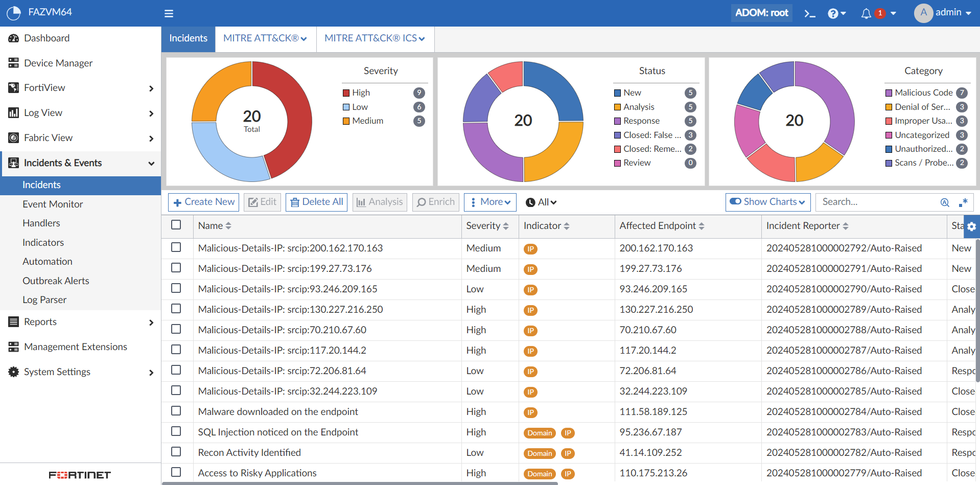Click the notification bell icon
Screen dimensions: 980x485
pyautogui.click(x=866, y=13)
